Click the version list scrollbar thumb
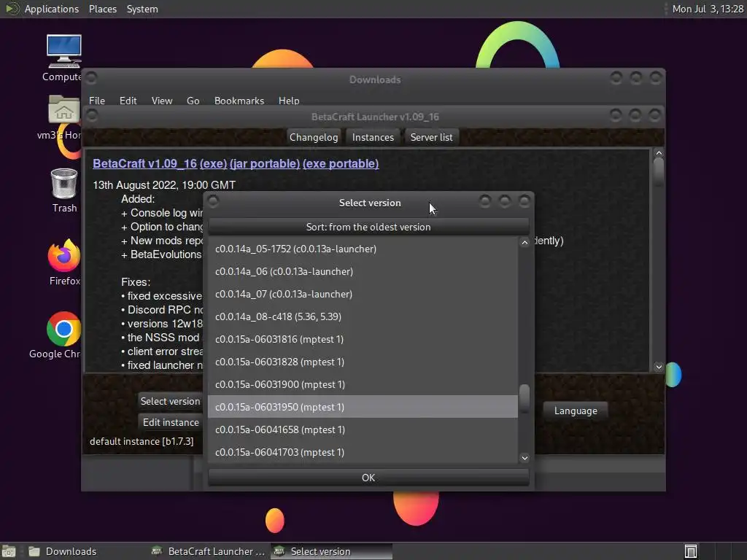Screen dimensions: 747x560 coord(525,398)
